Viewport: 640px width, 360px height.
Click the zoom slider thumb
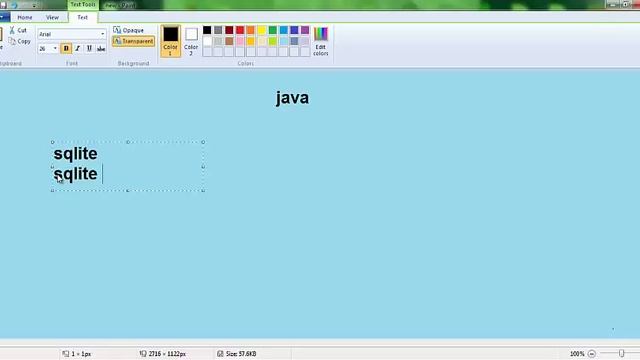621,353
